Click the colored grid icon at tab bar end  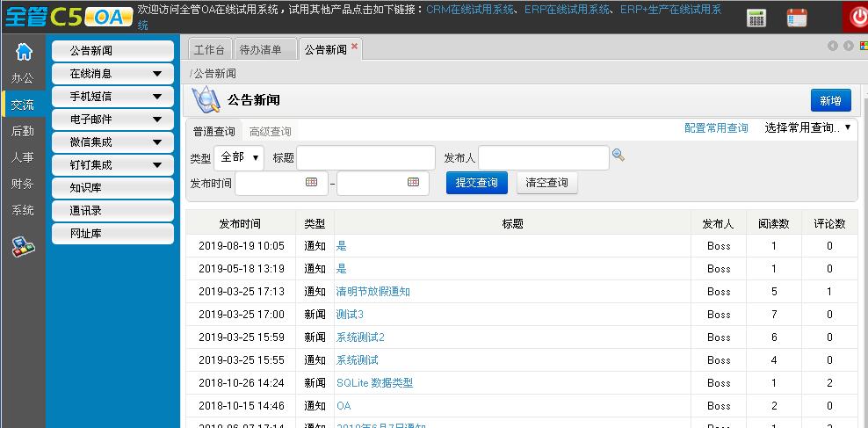point(864,46)
